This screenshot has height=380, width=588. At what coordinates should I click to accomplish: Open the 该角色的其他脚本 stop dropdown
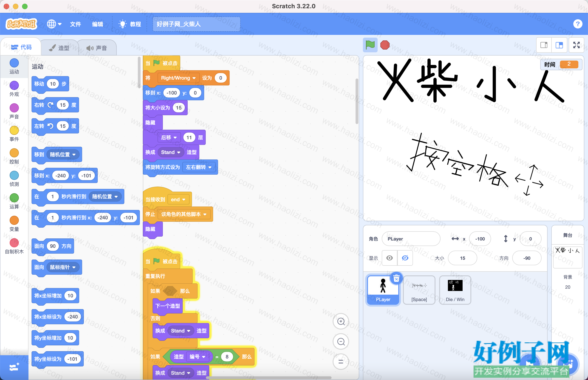click(184, 214)
